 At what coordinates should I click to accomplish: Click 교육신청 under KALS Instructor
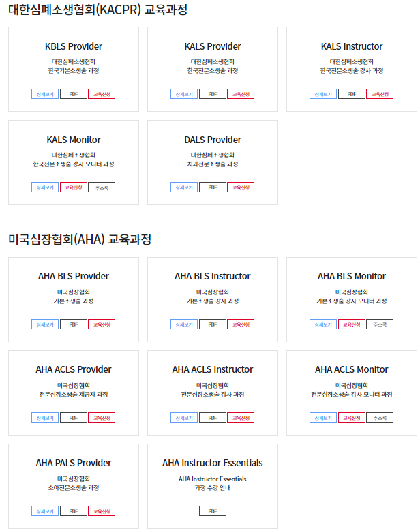(380, 94)
